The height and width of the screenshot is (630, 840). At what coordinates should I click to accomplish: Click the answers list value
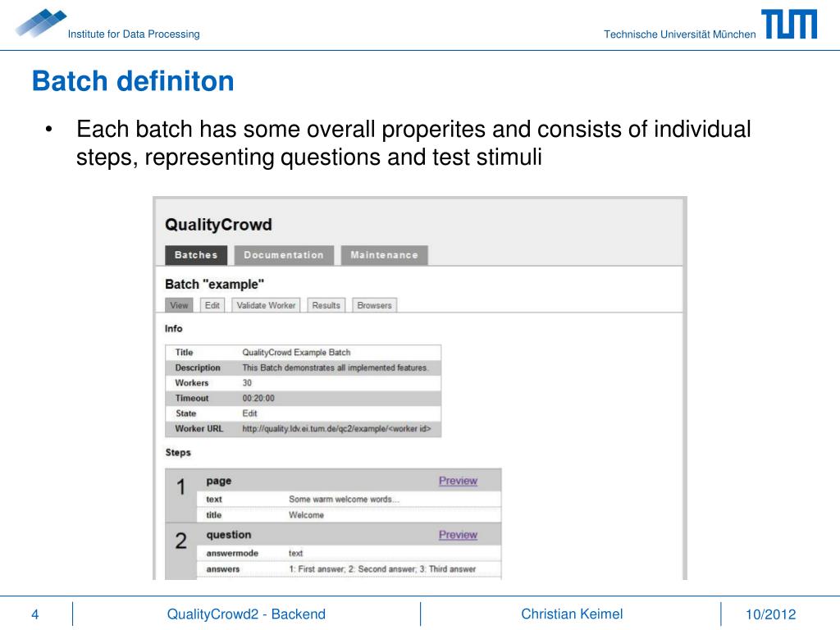click(382, 569)
